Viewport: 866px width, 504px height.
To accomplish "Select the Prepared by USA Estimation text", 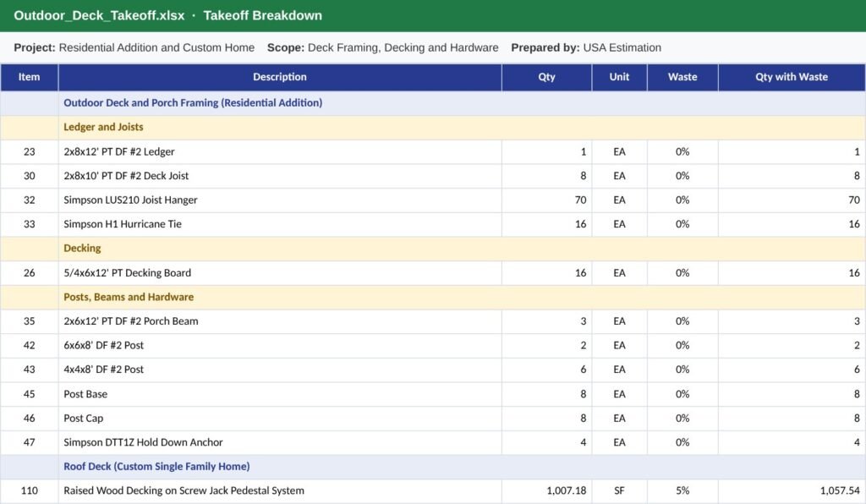I will point(586,48).
